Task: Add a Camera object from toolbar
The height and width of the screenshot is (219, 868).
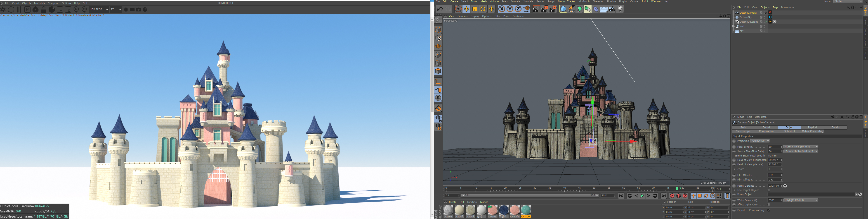Action: pyautogui.click(x=612, y=9)
